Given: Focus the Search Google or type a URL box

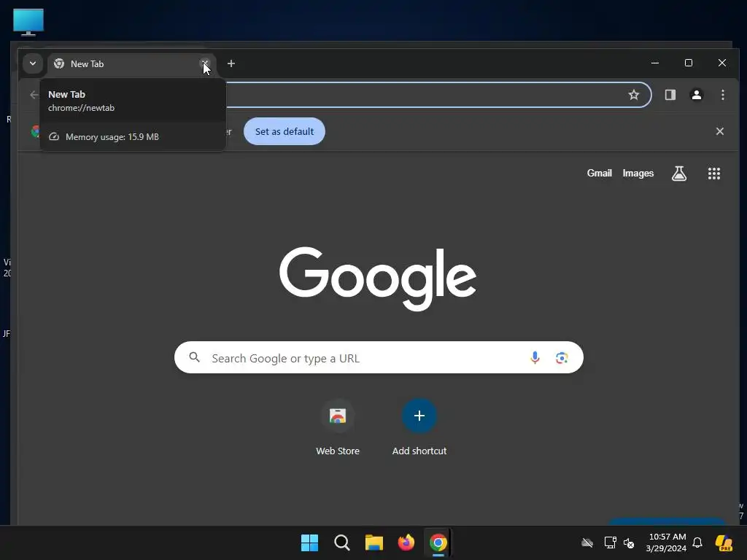Looking at the screenshot, I should click(379, 357).
